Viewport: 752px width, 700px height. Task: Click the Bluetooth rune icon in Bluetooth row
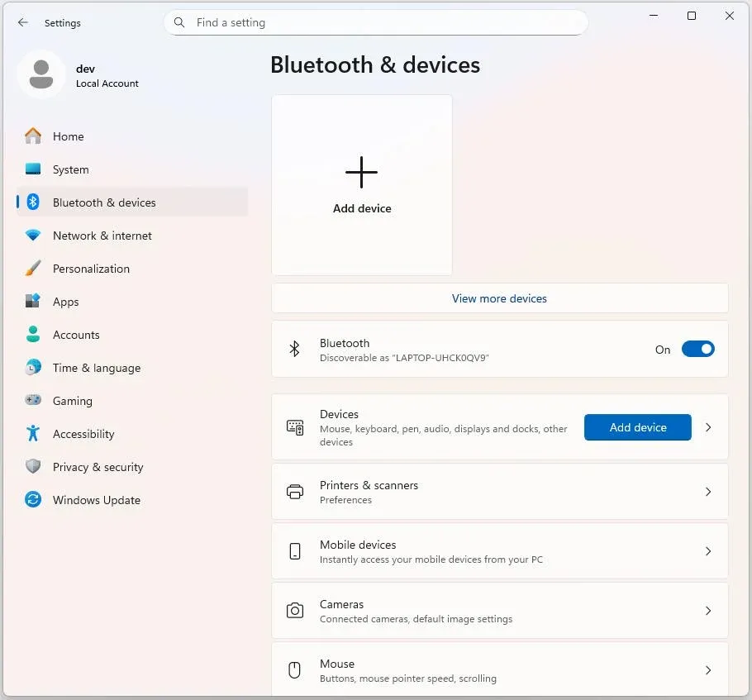[294, 349]
